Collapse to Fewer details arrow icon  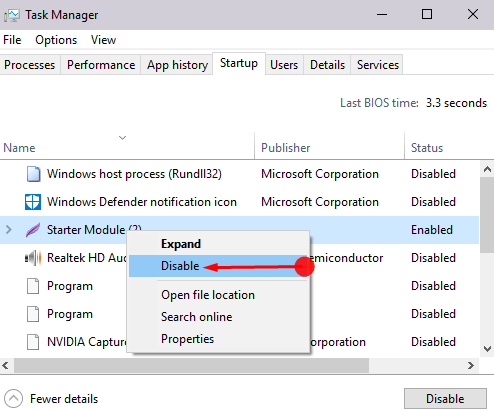(13, 399)
